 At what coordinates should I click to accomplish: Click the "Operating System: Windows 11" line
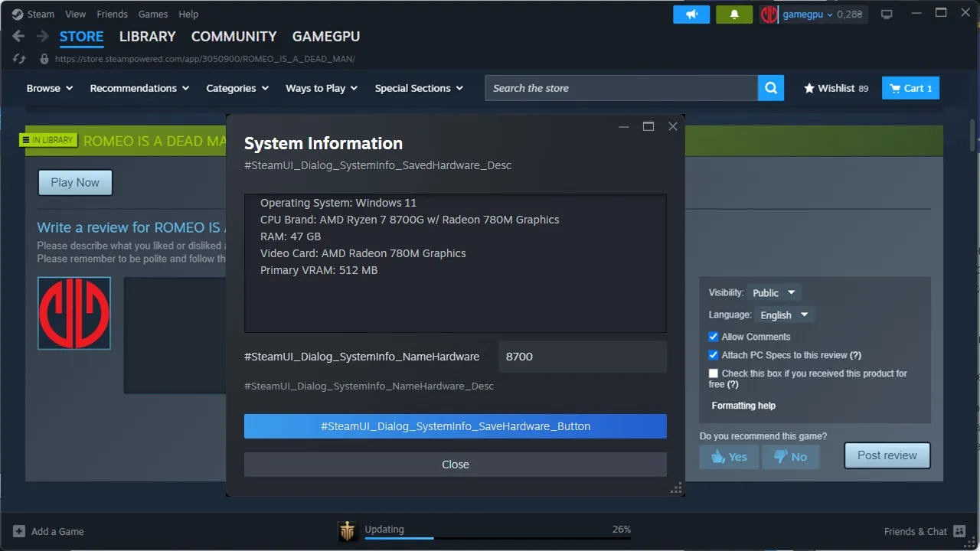click(x=338, y=203)
